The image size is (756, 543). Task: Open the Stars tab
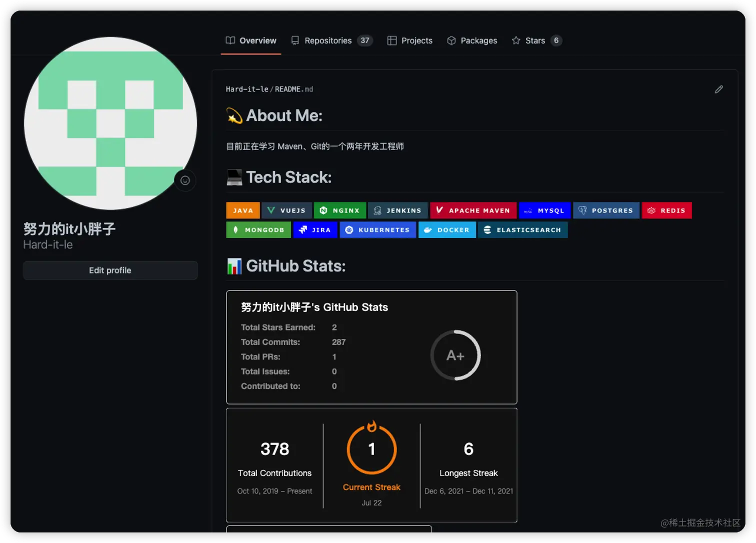click(537, 40)
